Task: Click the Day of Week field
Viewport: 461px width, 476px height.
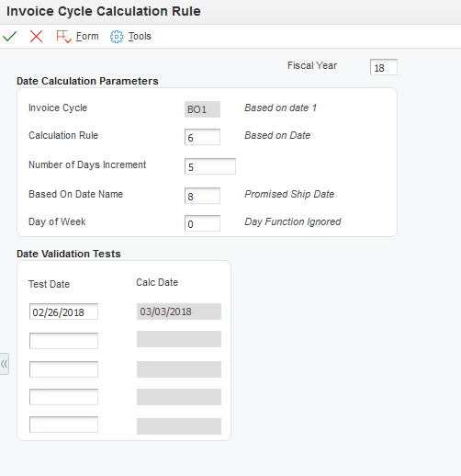Action: click(x=202, y=223)
